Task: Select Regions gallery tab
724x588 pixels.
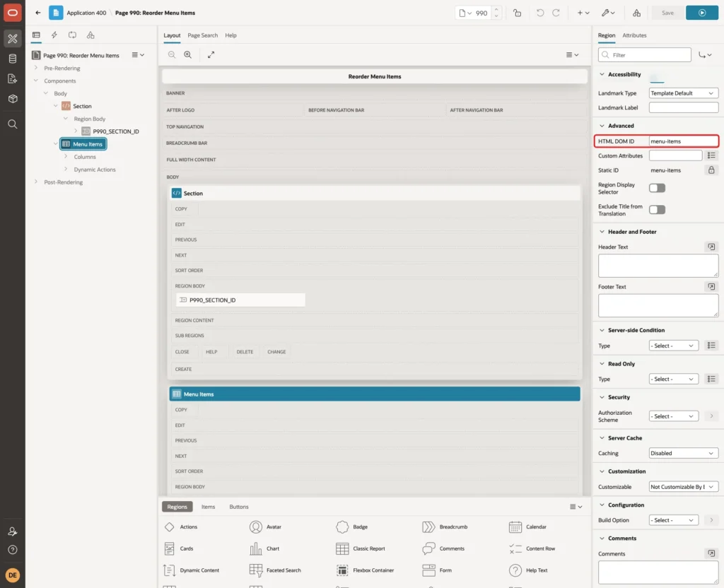Action: [x=177, y=507]
